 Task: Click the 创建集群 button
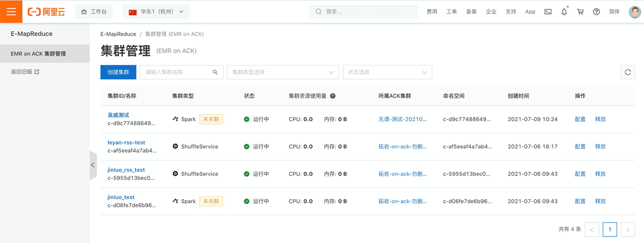[118, 72]
